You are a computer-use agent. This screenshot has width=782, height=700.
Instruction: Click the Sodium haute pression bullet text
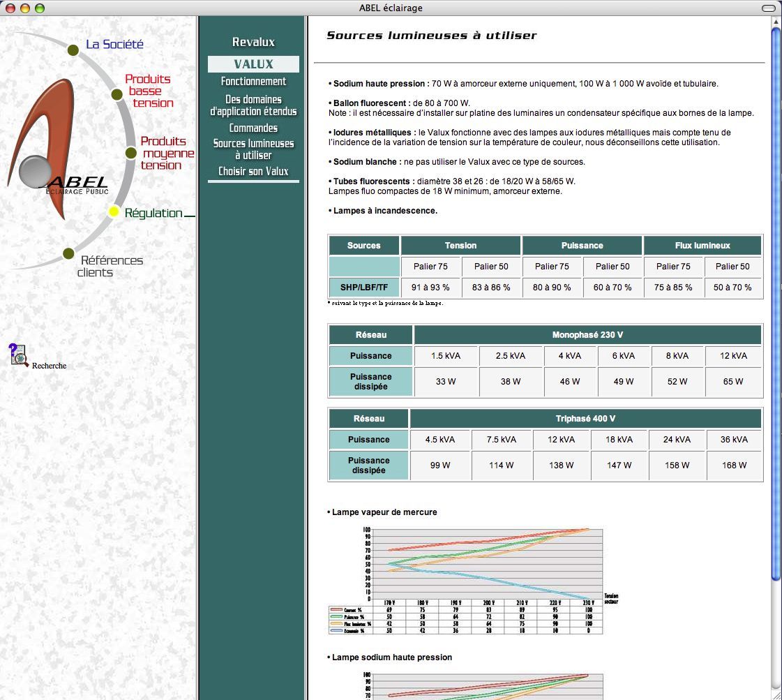point(523,84)
